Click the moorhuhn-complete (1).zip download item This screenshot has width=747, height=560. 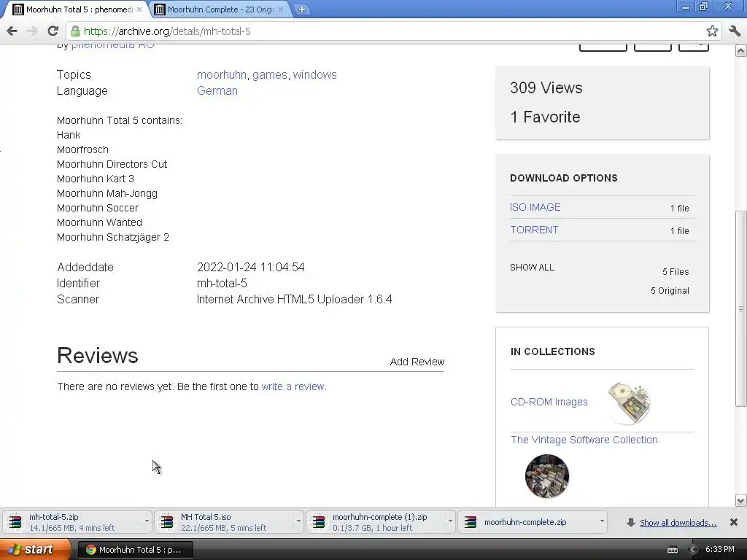coord(374,522)
